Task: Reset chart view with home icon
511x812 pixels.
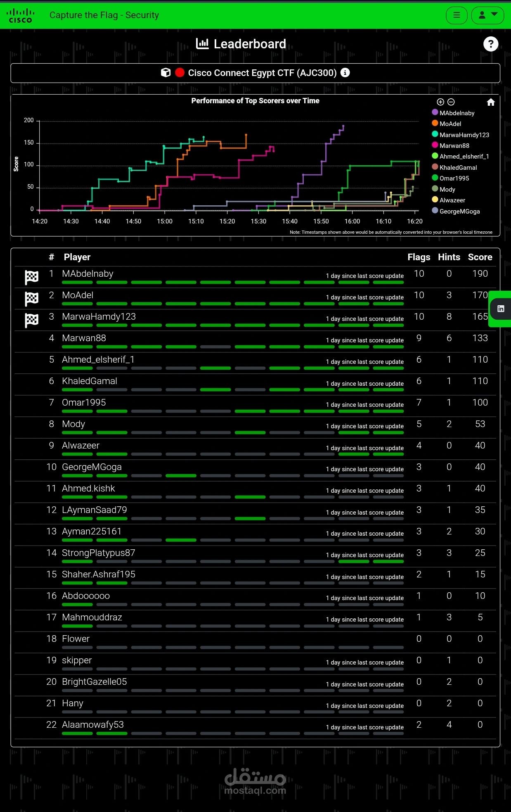Action: pos(491,102)
